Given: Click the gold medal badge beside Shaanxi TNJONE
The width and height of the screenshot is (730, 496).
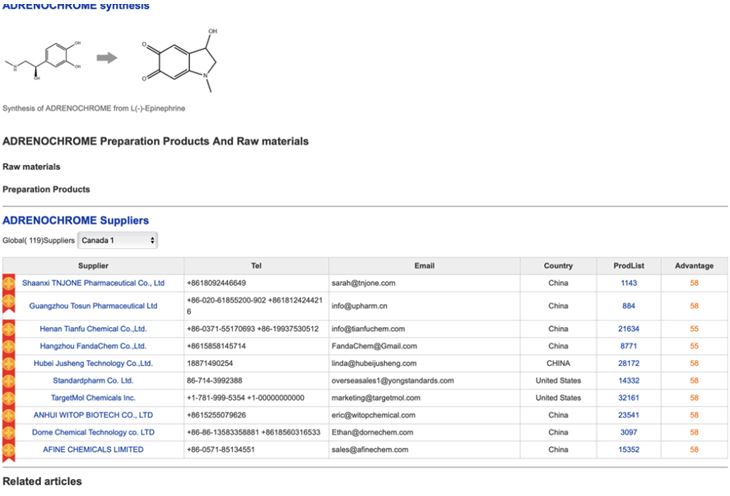Looking at the screenshot, I should 9,283.
